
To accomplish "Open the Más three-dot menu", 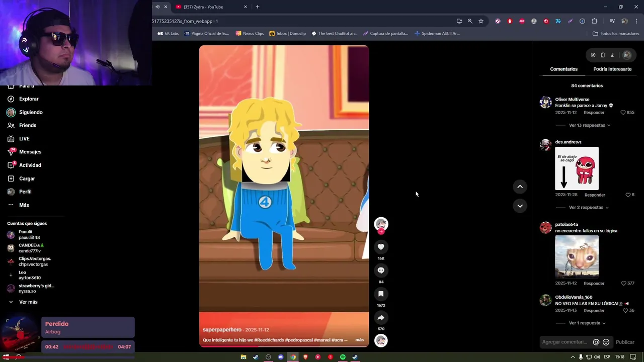I will coord(18,205).
